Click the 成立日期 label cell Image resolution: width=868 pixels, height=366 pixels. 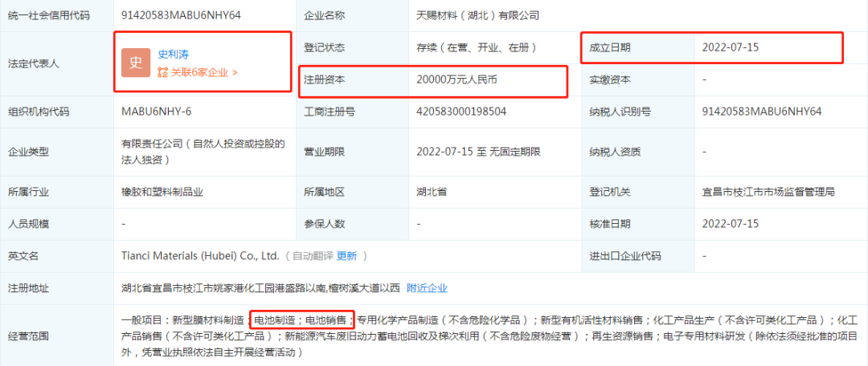639,47
